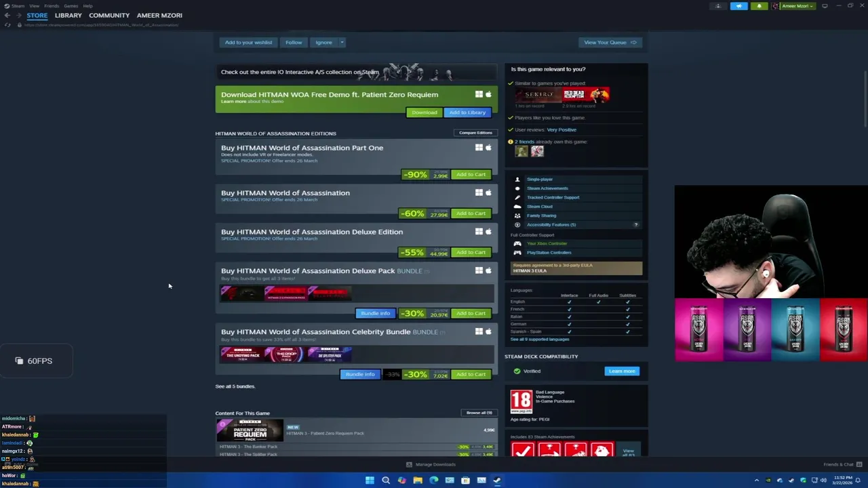Open the AMEER MZORI profile tab
The width and height of the screenshot is (868, 488).
pos(159,15)
